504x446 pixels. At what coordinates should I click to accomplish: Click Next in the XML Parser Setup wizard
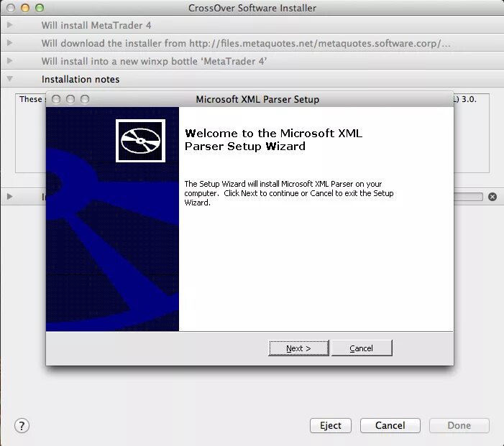298,348
